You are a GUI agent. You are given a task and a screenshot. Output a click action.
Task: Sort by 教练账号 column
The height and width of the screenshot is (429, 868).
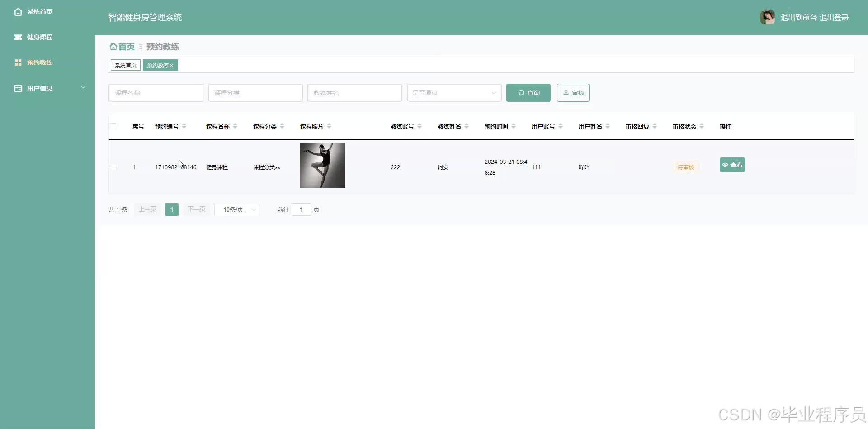420,126
